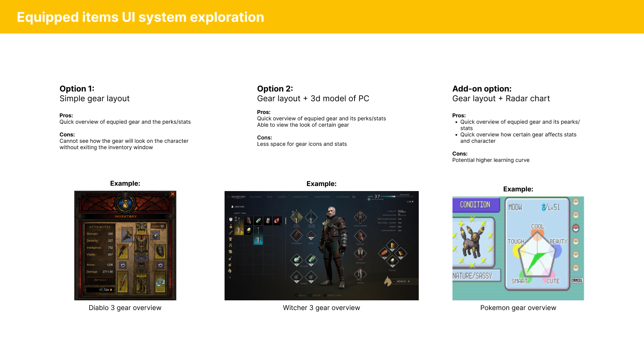Click the Diablo trousers gear slot
This screenshot has width=644, height=362.
pyautogui.click(x=141, y=269)
